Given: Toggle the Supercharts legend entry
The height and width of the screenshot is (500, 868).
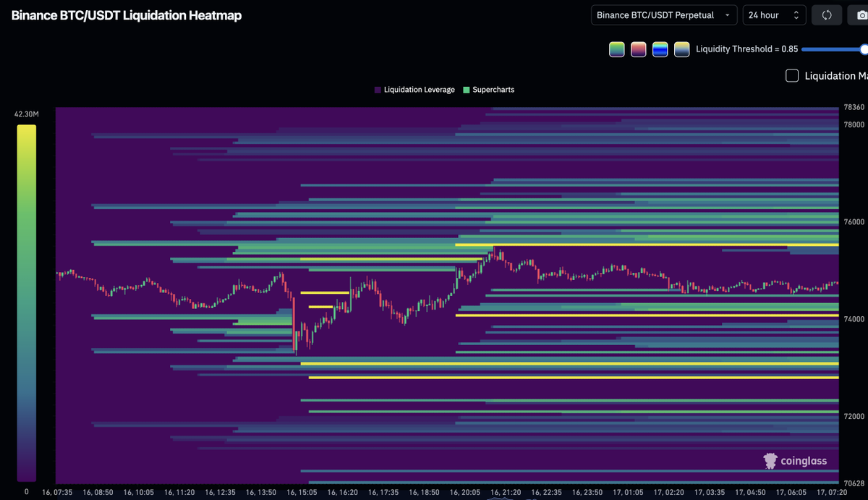Looking at the screenshot, I should [488, 90].
